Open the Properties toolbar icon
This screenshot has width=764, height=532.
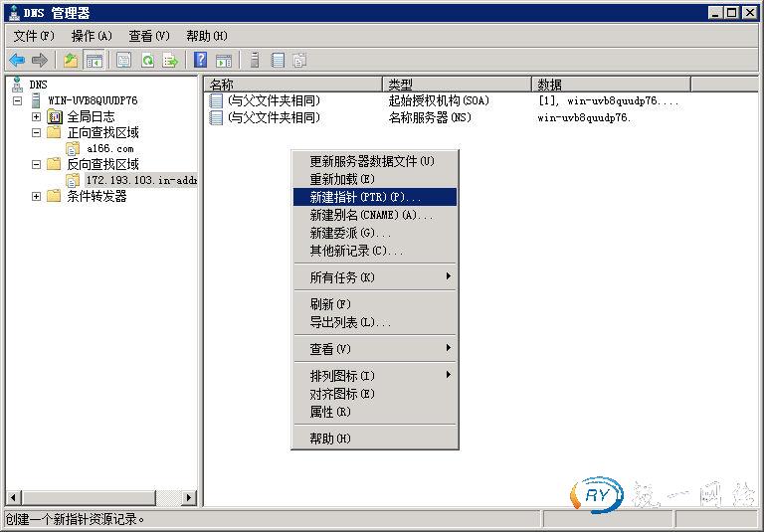(x=123, y=61)
